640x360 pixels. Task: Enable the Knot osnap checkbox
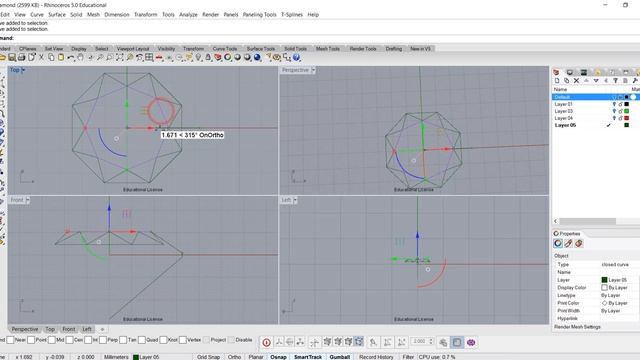[163, 340]
